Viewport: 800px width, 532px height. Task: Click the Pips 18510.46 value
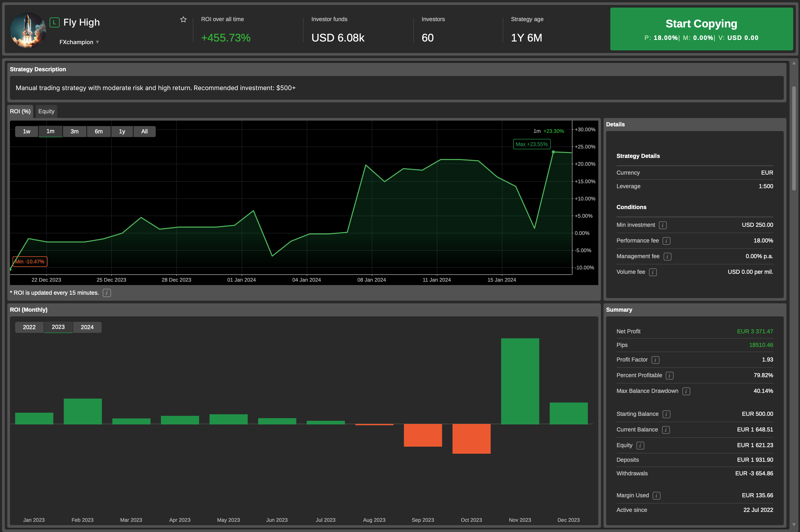tap(761, 345)
